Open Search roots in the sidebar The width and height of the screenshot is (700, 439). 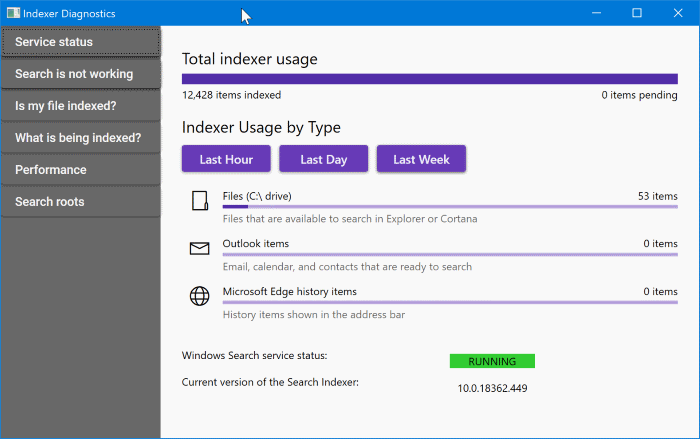[x=80, y=202]
